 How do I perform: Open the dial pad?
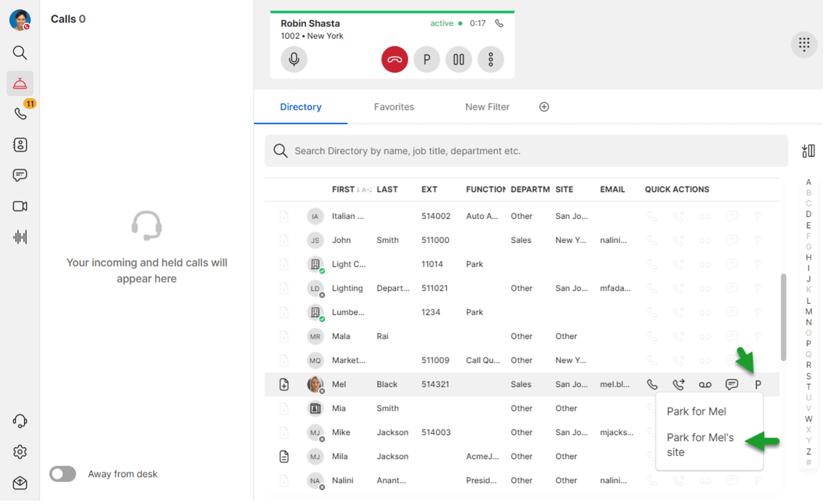pos(804,45)
